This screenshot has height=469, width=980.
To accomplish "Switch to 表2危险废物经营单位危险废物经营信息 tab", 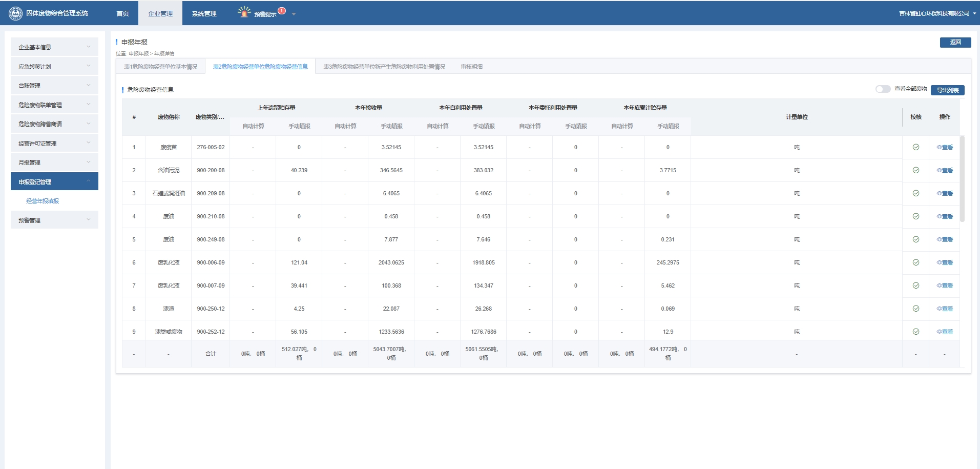I will 260,67.
